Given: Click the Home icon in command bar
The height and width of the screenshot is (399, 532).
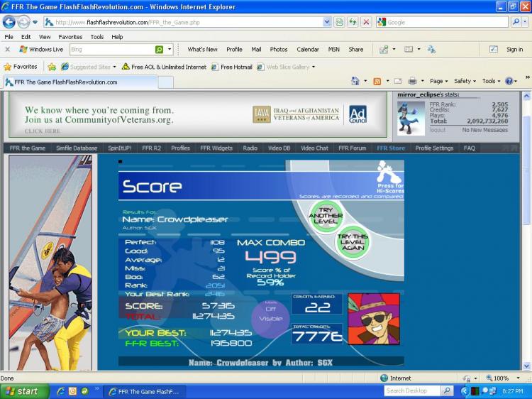Looking at the screenshot, I should (x=355, y=81).
